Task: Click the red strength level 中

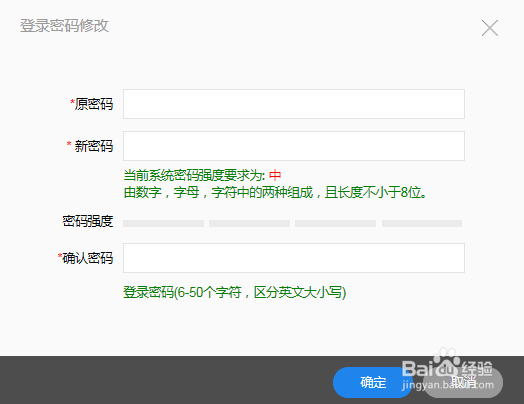Action: click(x=275, y=175)
